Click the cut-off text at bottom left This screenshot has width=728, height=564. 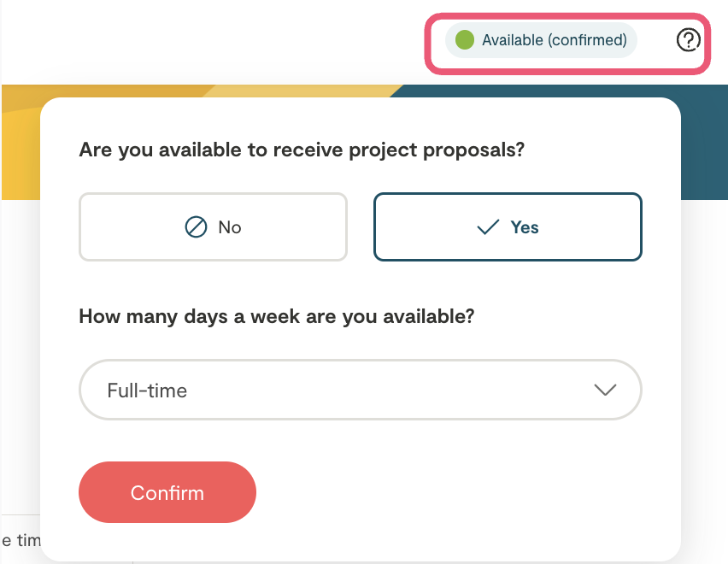[20, 540]
